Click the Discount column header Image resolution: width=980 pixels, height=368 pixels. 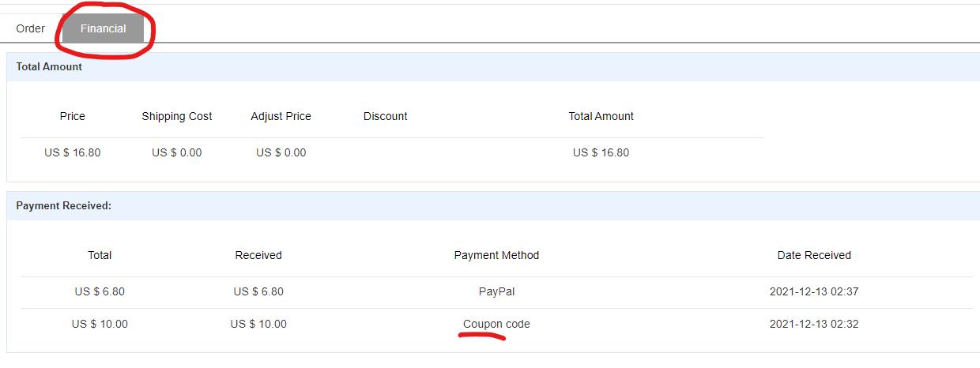coord(386,116)
